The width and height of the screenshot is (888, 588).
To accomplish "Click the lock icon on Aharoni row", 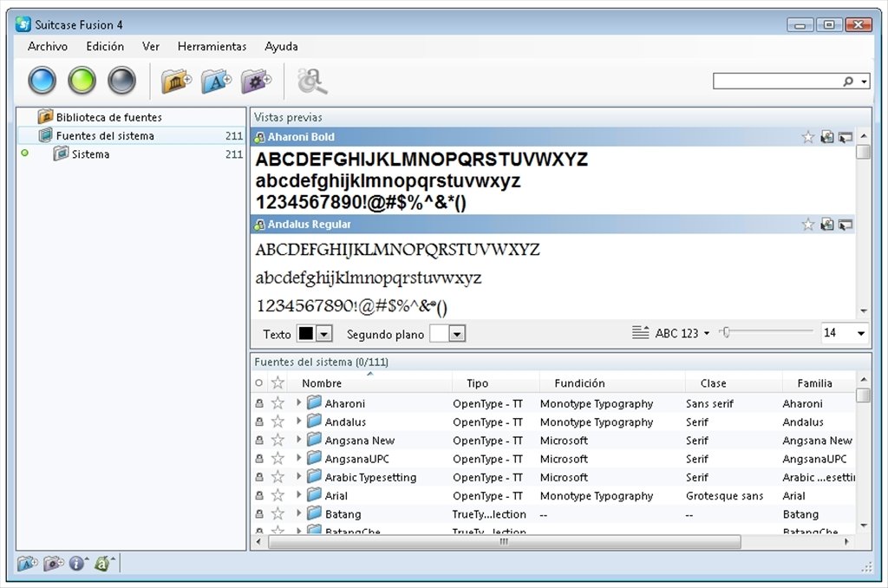I will tap(259, 403).
